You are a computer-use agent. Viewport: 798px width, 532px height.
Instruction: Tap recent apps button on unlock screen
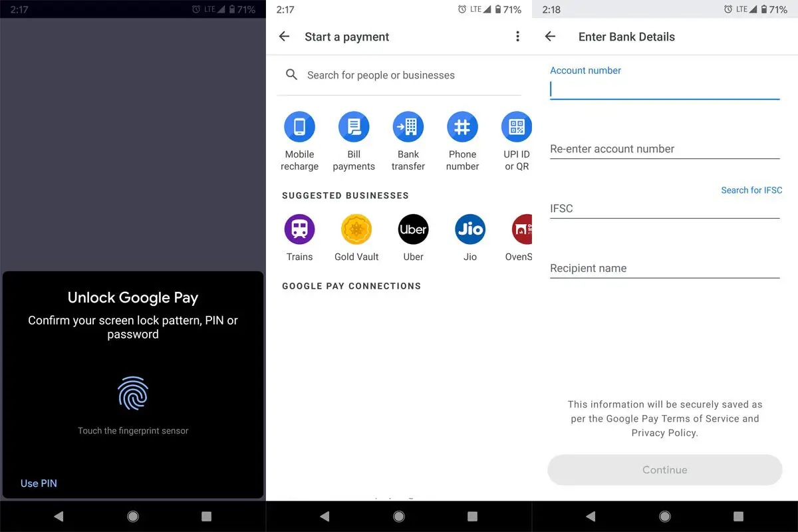(206, 516)
